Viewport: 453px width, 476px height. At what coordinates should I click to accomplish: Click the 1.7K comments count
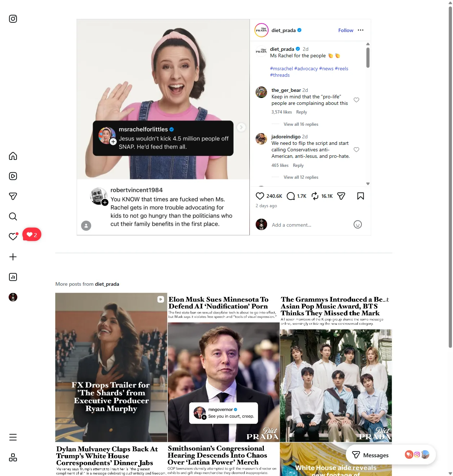coord(302,196)
